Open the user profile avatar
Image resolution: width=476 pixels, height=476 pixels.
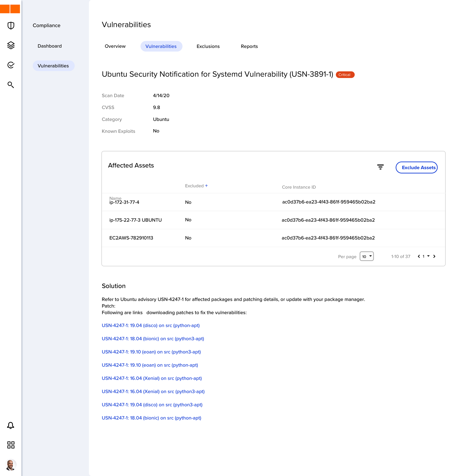point(11,465)
